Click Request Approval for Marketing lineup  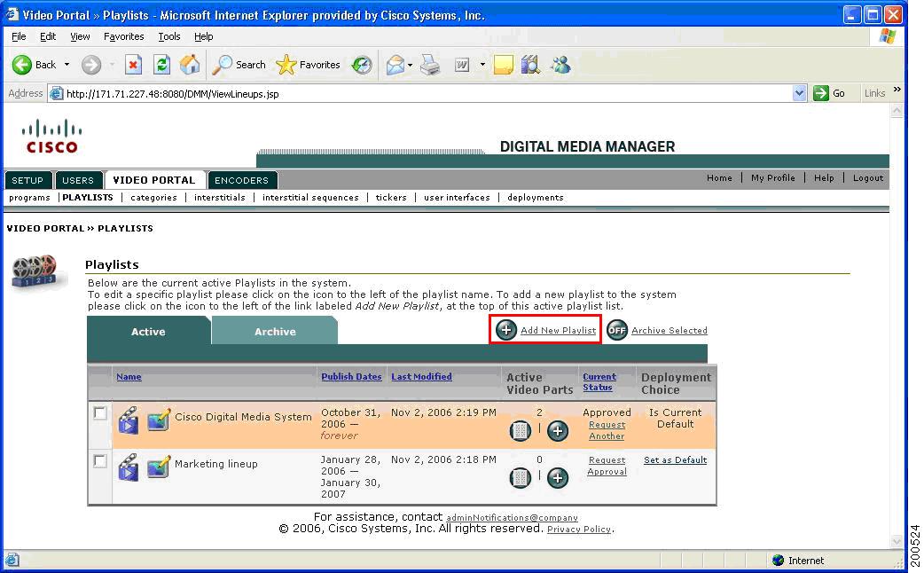tap(607, 466)
